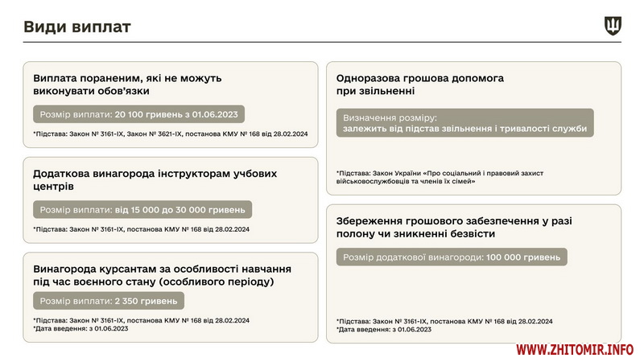Click the 'Підстава' footnote in the captivity card
644x362 pixels.
(444, 321)
